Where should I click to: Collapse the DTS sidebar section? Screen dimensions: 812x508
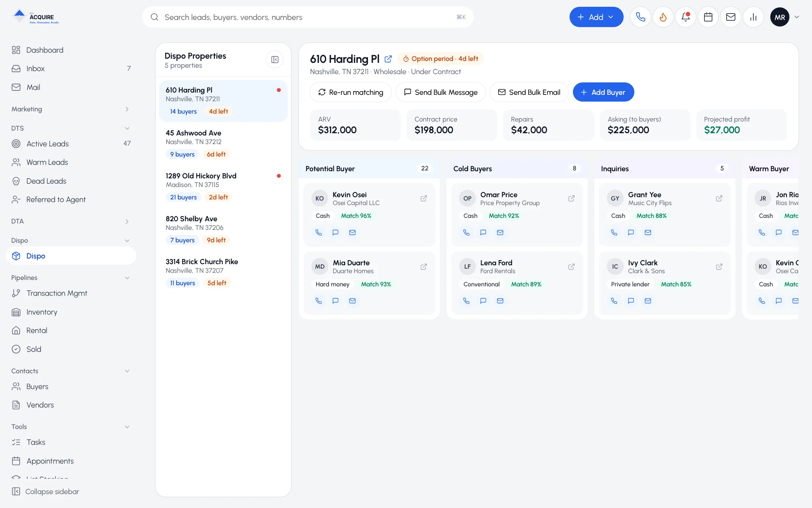point(70,128)
